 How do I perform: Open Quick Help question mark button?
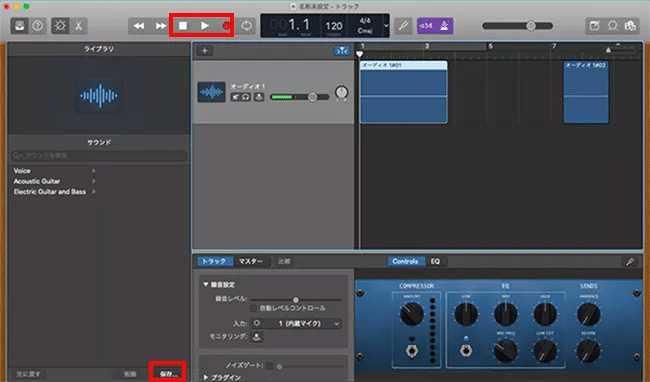[37, 26]
